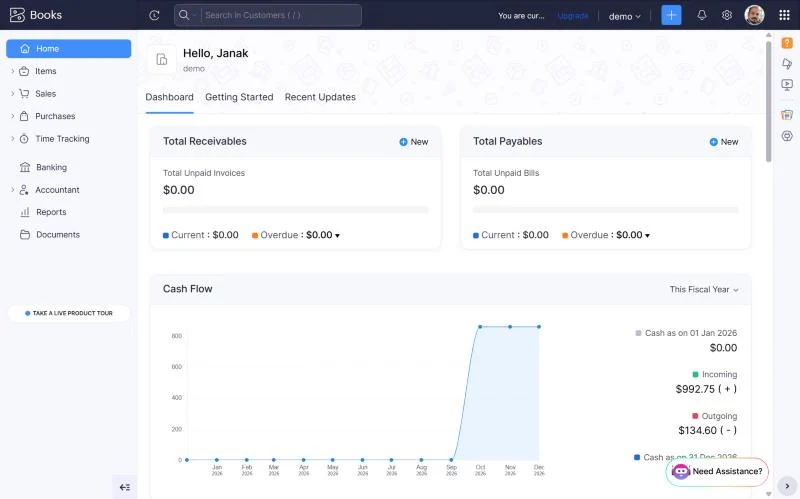
Task: Open the announcements icon in right rail
Action: click(x=787, y=64)
